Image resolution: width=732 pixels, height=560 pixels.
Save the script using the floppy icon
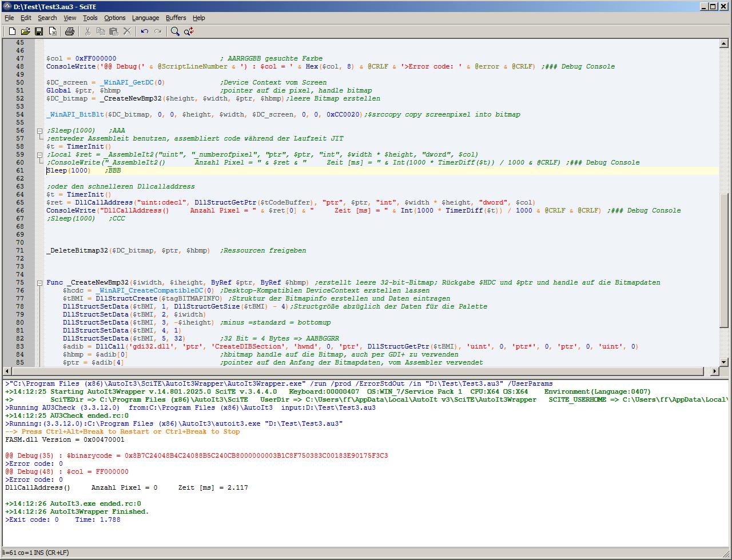point(39,31)
